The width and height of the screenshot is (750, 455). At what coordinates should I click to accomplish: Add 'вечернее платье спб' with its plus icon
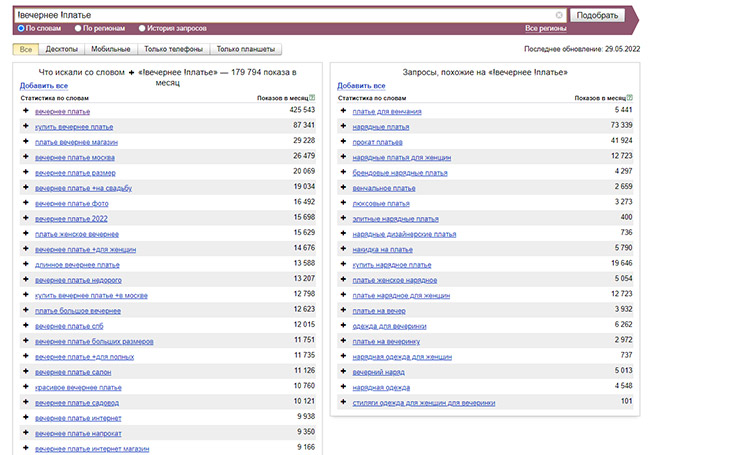click(26, 325)
